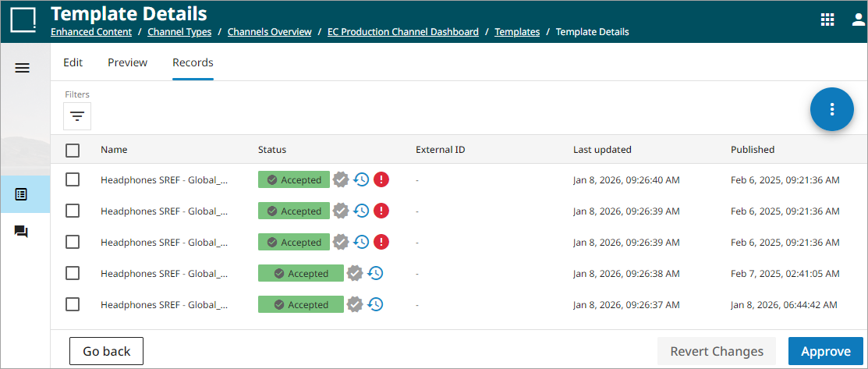
Task: Click the records list icon in sidebar
Action: 22,194
